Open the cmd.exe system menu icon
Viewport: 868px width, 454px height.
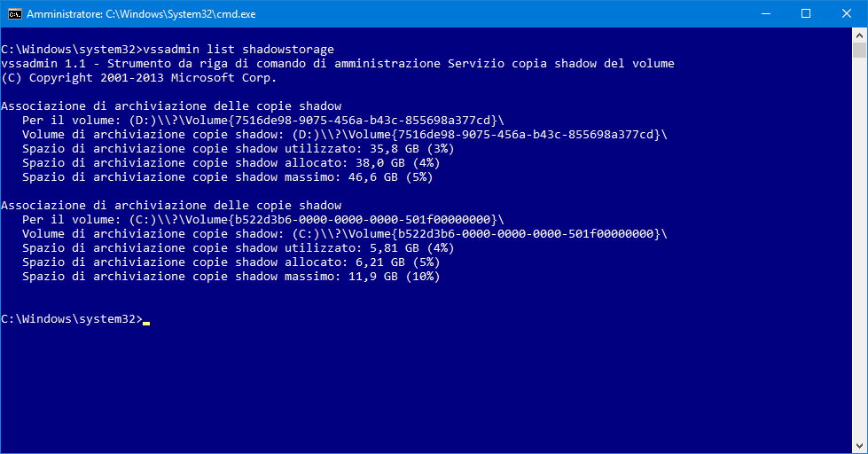point(14,14)
